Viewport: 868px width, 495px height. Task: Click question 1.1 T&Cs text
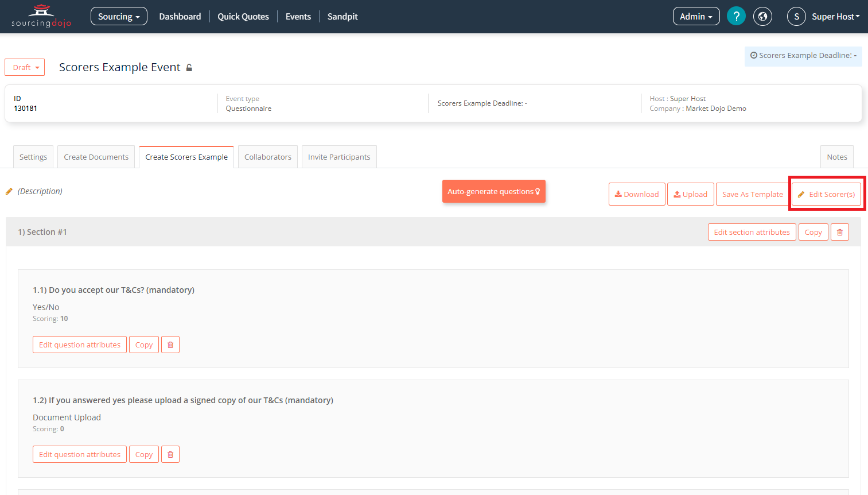pyautogui.click(x=114, y=290)
